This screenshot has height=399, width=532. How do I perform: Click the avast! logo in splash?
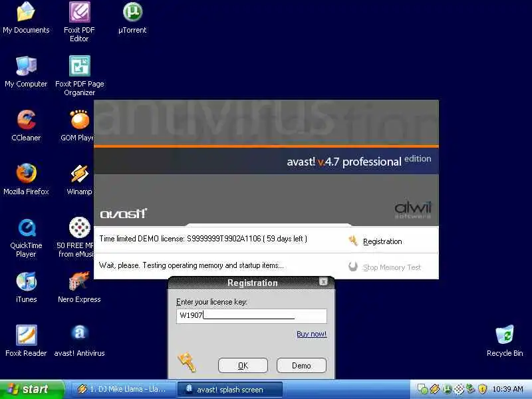(x=124, y=213)
